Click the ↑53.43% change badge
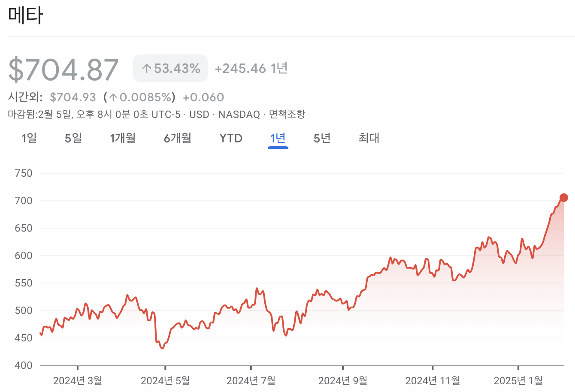 170,68
